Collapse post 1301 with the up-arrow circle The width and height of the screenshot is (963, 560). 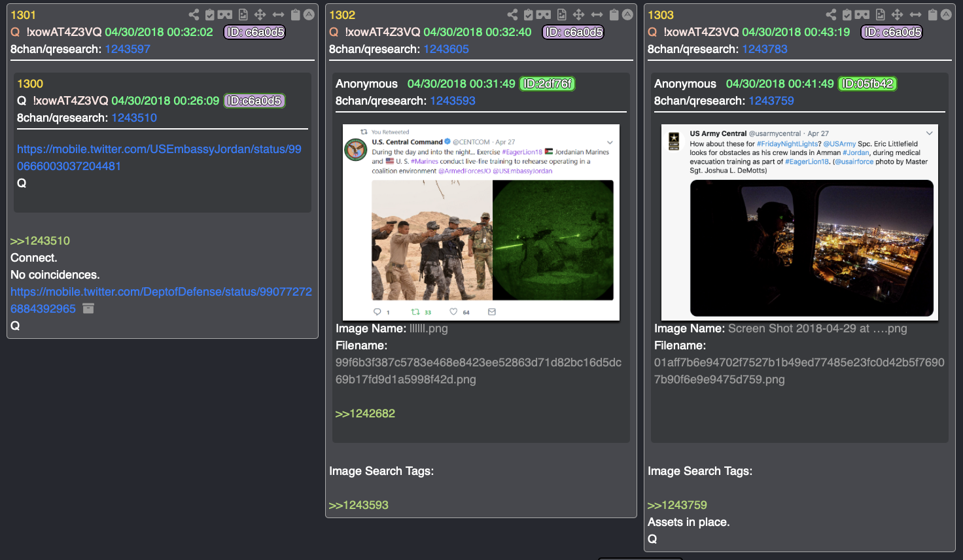309,14
